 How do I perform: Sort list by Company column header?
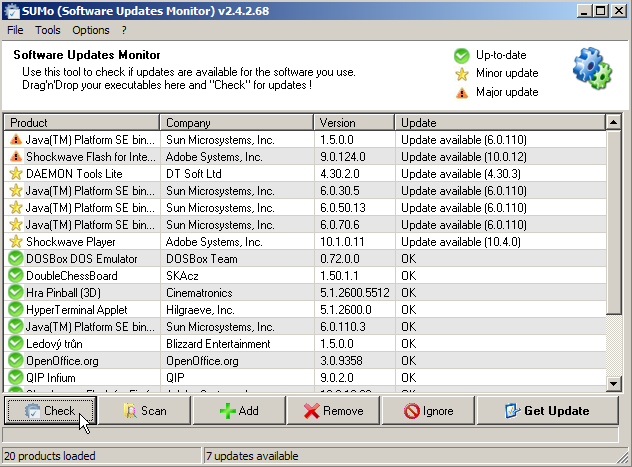click(x=237, y=122)
